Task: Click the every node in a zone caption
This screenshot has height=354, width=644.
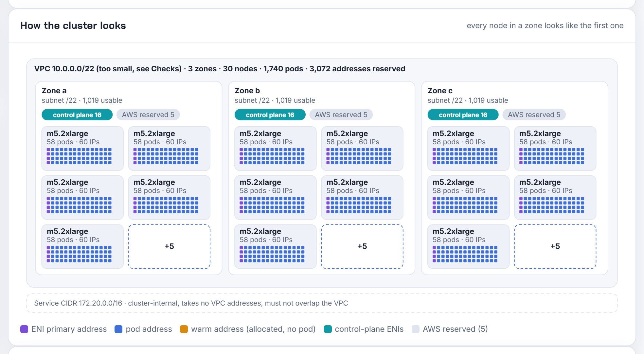Action: click(x=545, y=26)
